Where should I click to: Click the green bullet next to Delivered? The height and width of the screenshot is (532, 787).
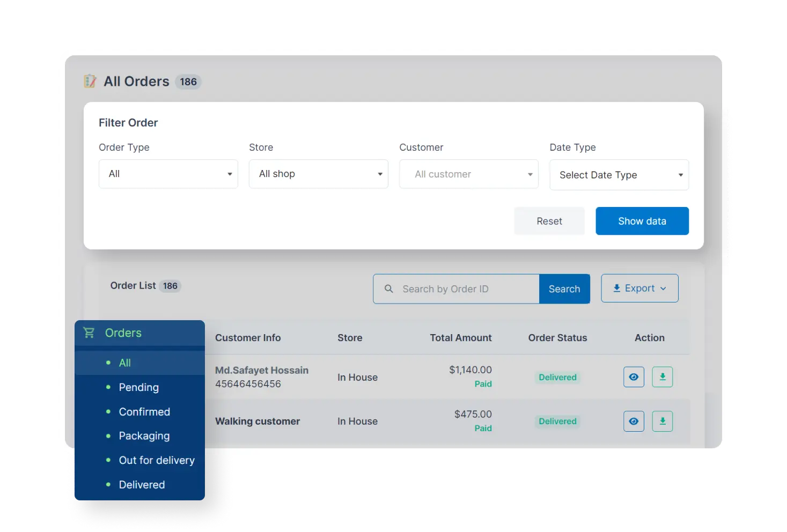(x=107, y=484)
